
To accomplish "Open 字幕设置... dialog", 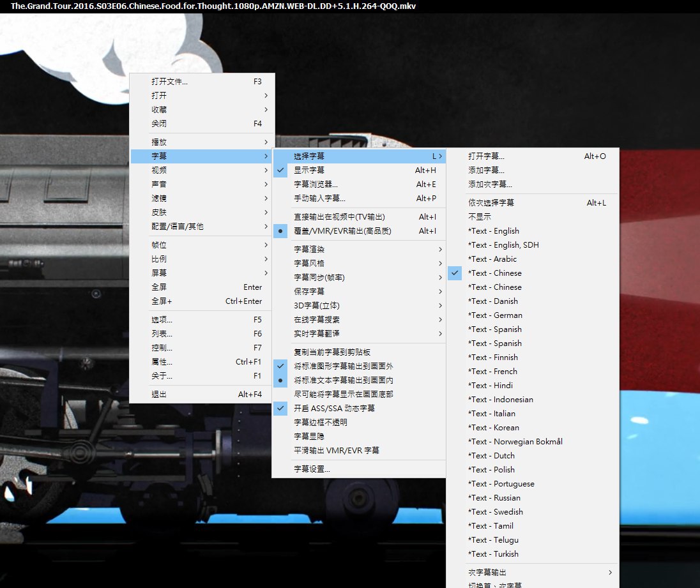I will [x=312, y=469].
